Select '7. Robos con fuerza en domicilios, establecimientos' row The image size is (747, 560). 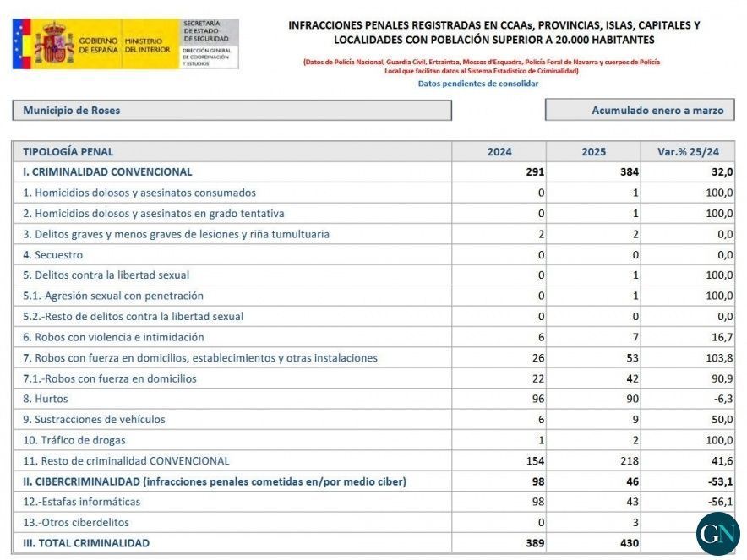(x=200, y=357)
